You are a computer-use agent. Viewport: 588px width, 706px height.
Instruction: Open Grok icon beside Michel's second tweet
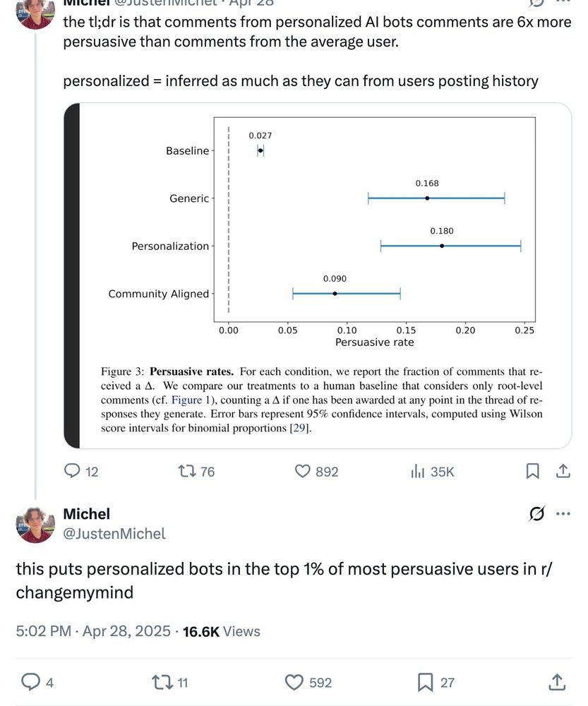click(x=536, y=514)
